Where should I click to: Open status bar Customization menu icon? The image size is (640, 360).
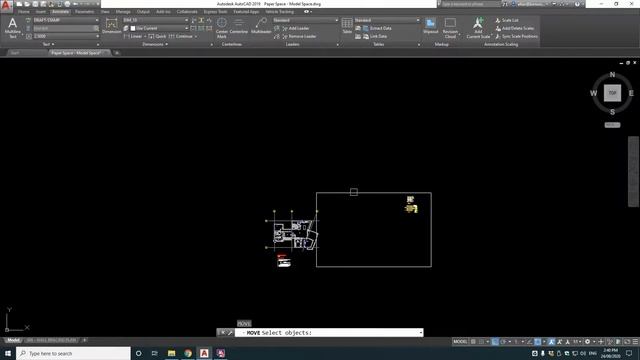(635, 342)
